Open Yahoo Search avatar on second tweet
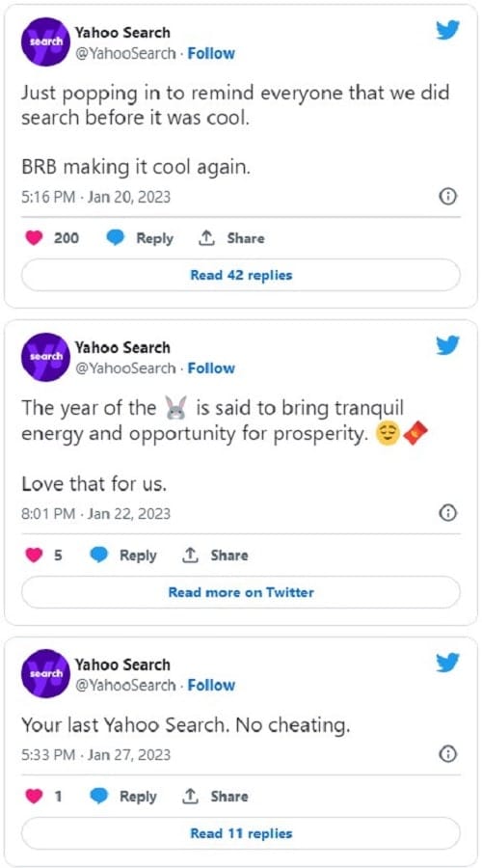Screen dimensions: 482x868 tap(44, 357)
